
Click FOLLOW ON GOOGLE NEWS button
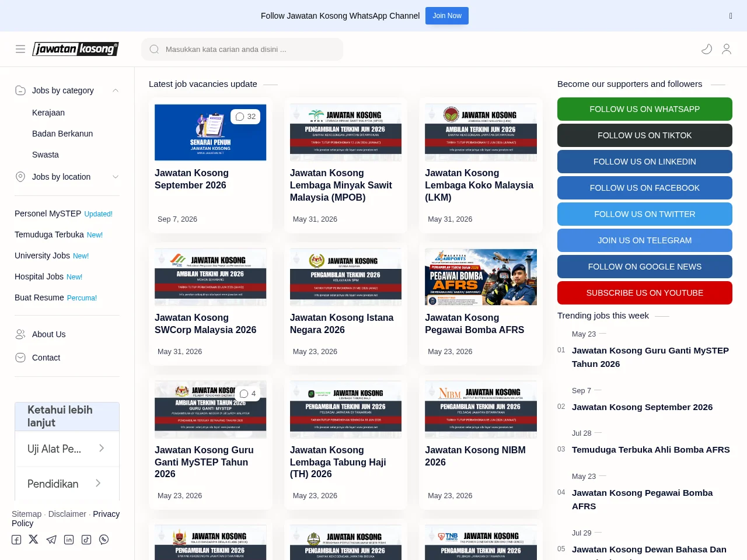click(x=645, y=267)
